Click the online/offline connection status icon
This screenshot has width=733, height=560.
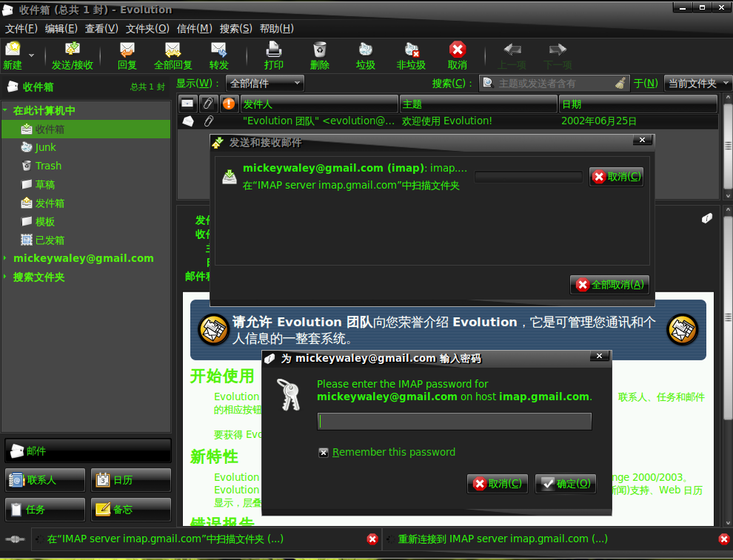point(15,539)
